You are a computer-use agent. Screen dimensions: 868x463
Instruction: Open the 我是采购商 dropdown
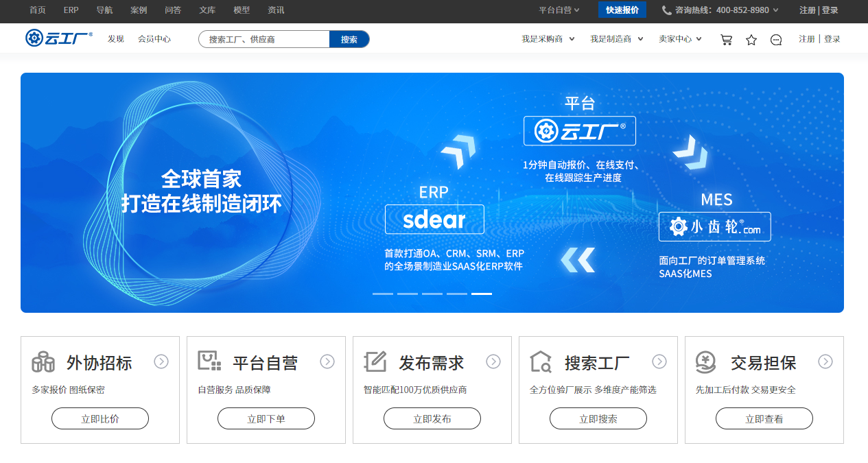tap(548, 39)
